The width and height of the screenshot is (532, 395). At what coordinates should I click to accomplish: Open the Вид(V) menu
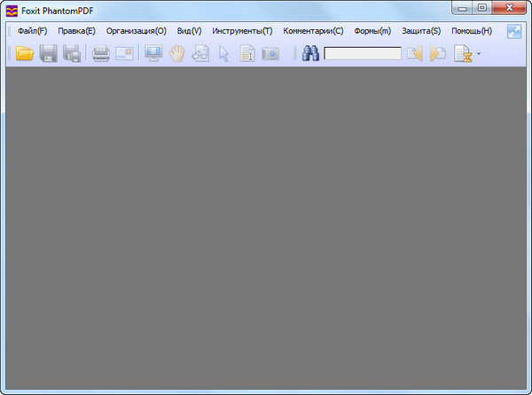coord(190,31)
